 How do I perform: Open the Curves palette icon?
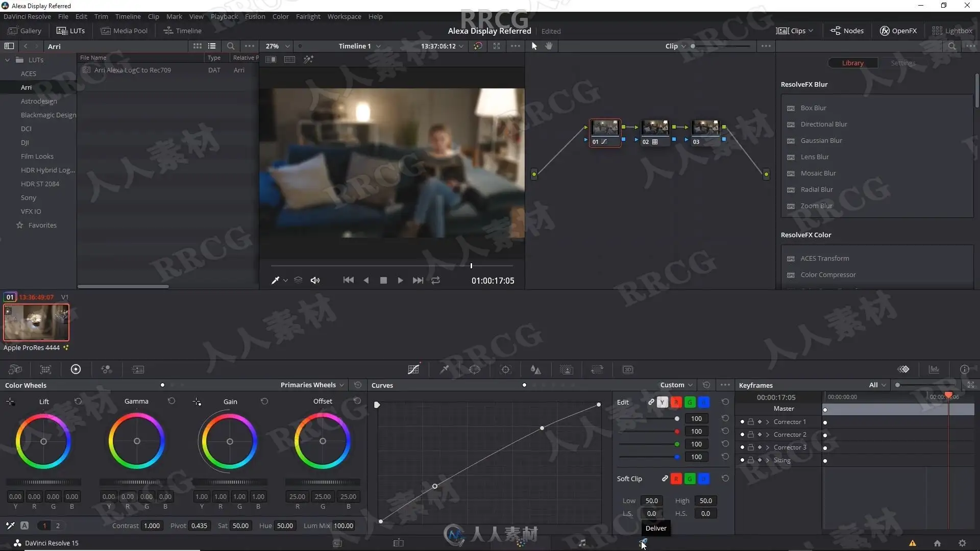[413, 369]
